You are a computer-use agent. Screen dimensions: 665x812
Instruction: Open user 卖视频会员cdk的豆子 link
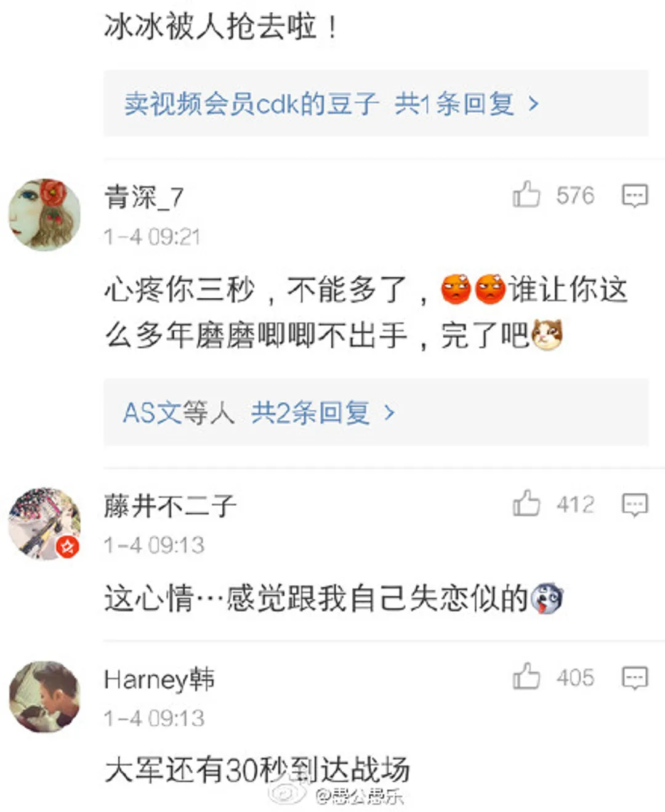251,104
